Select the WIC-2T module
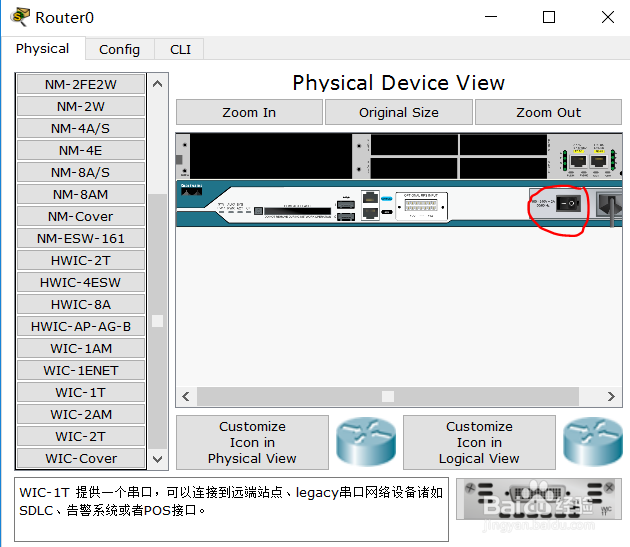The height and width of the screenshot is (547, 630). tap(81, 436)
